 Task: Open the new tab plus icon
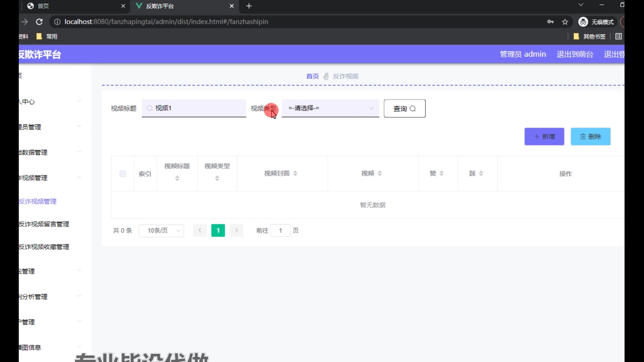click(249, 6)
